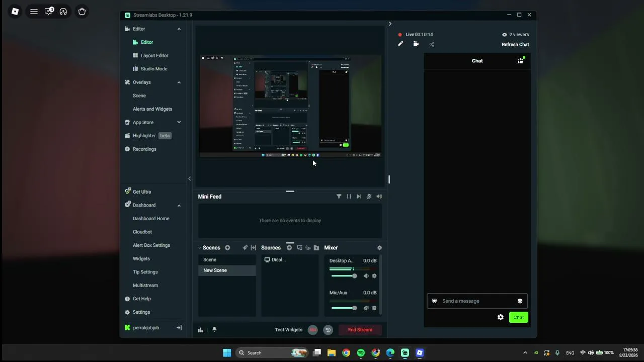The image size is (644, 362).
Task: Open the performance stats bar-chart icon
Action: 200,330
